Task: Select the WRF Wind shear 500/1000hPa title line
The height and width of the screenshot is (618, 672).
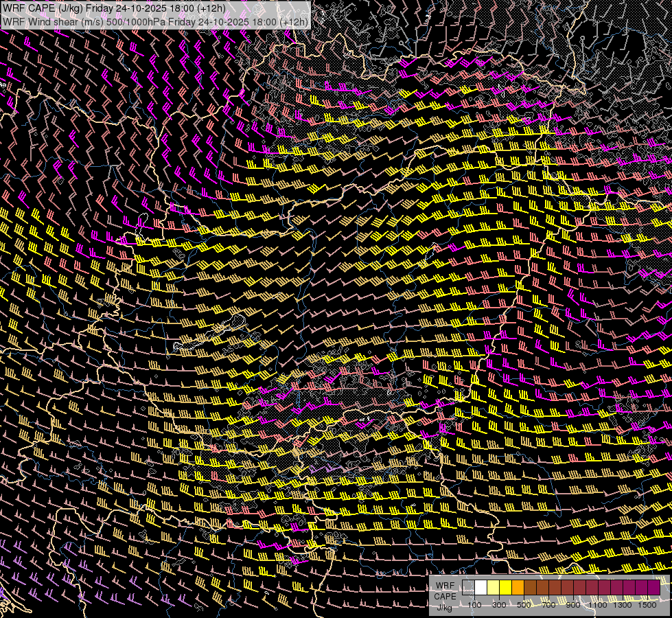Action: click(154, 21)
